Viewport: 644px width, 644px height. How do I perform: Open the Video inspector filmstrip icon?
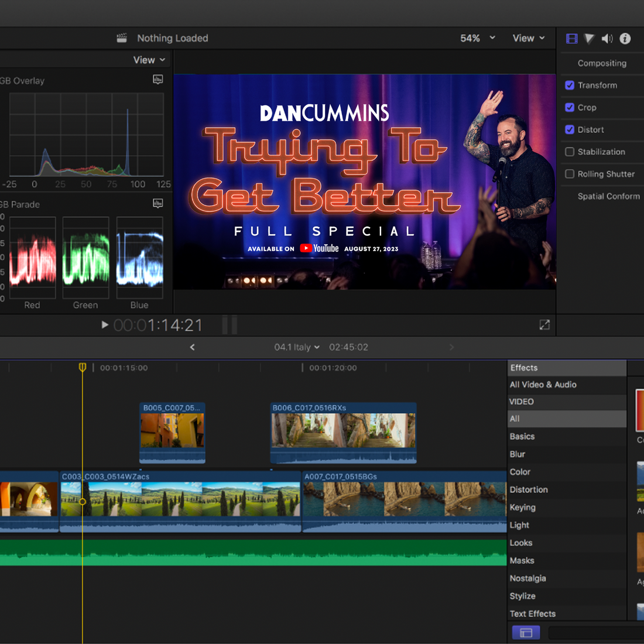point(571,39)
